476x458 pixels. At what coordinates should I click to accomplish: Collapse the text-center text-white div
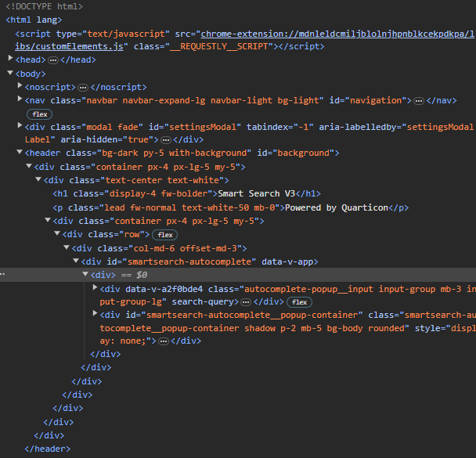tap(38, 179)
